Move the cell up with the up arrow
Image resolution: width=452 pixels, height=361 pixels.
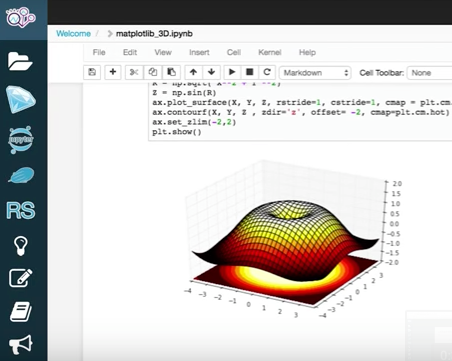tap(193, 72)
